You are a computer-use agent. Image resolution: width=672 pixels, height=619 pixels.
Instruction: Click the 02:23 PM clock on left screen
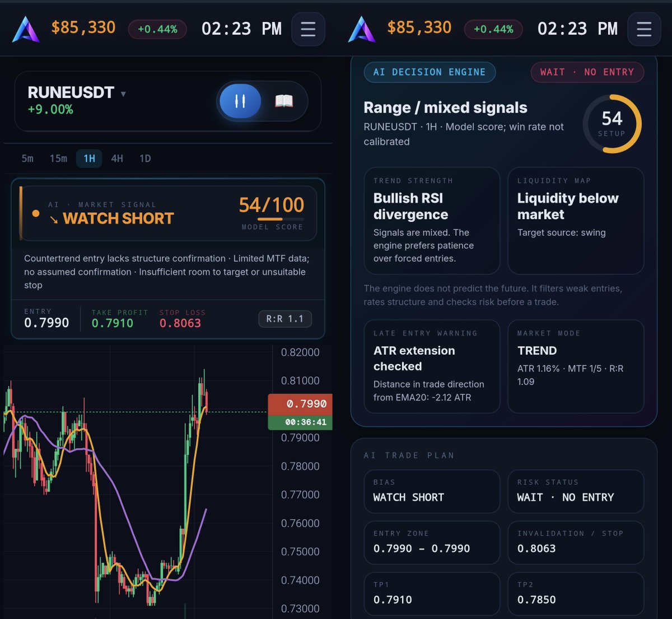point(241,29)
